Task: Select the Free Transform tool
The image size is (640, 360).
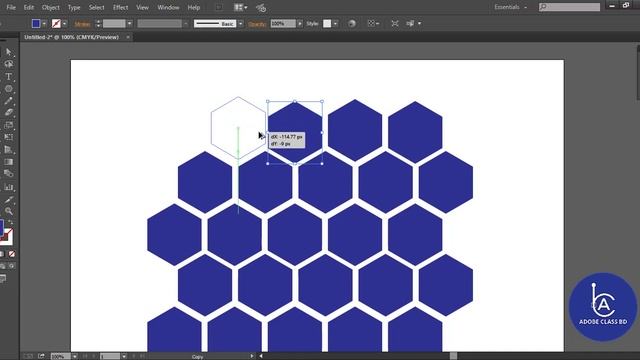Action: [x=9, y=137]
